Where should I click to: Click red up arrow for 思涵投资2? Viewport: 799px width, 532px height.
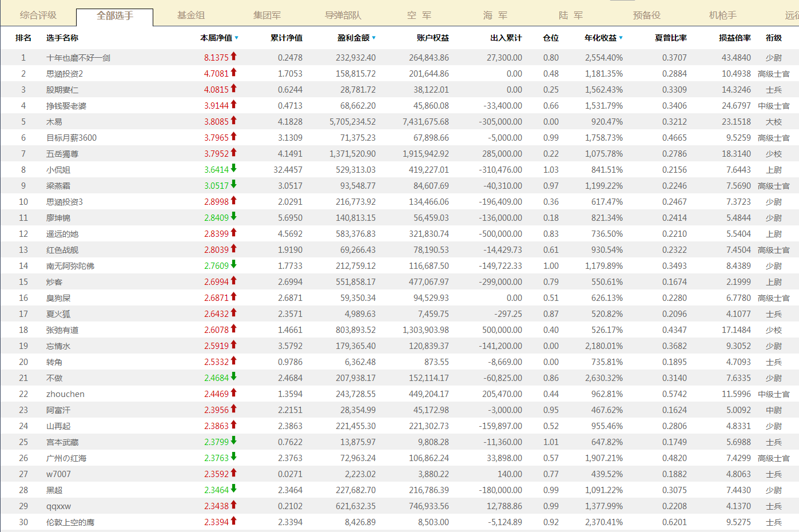pyautogui.click(x=234, y=72)
